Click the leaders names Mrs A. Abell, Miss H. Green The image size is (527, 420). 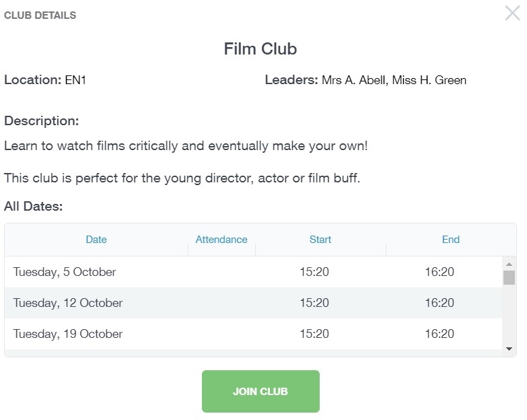(394, 81)
